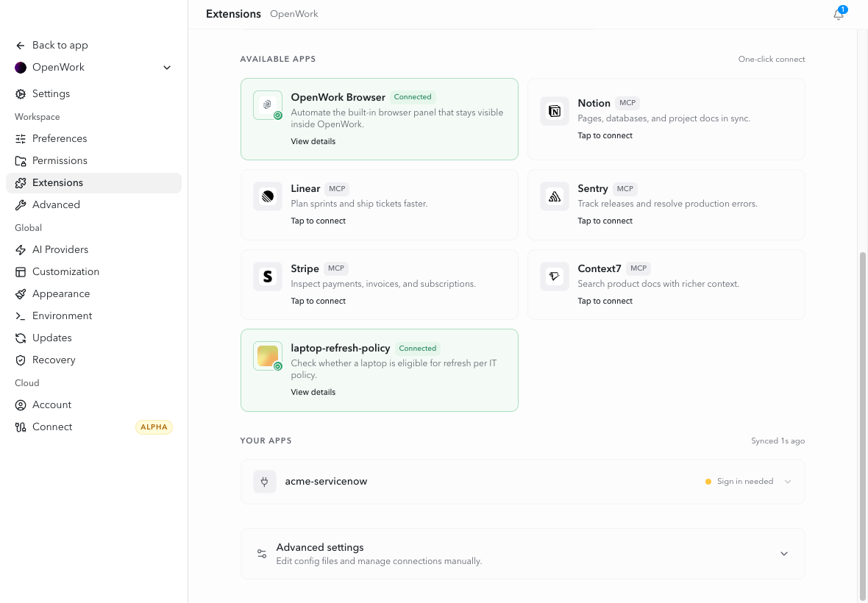
Task: Click the acme-servicenow plug icon
Action: (265, 481)
